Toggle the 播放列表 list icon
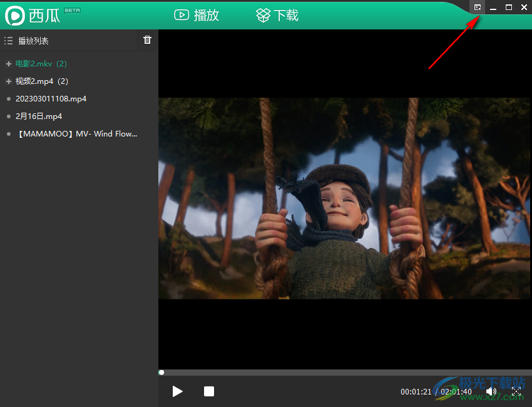This screenshot has height=407, width=532. pos(9,41)
